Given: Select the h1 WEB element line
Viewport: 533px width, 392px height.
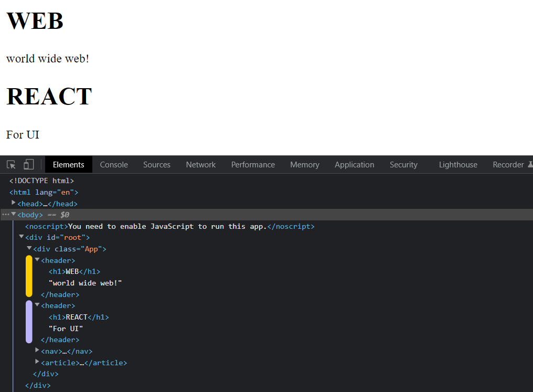Looking at the screenshot, I should tap(74, 272).
